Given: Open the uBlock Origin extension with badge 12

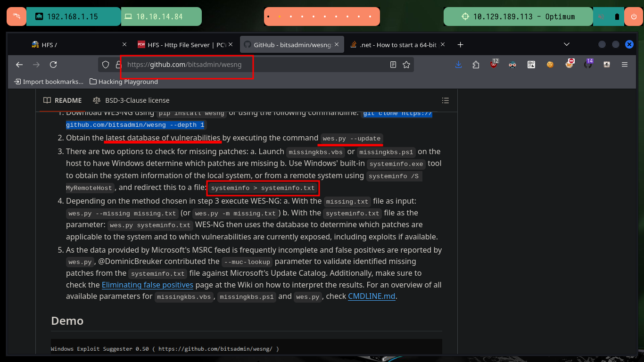Looking at the screenshot, I should click(494, 65).
